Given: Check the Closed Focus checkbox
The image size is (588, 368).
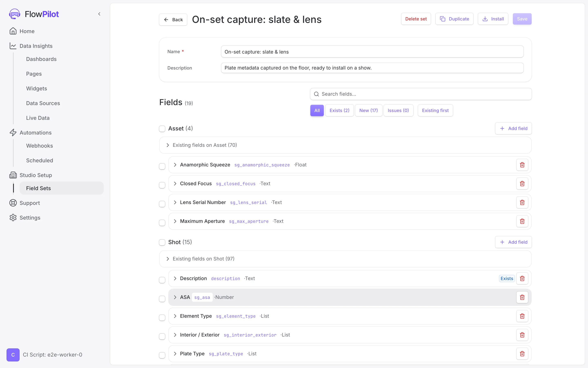Looking at the screenshot, I should click(x=162, y=185).
